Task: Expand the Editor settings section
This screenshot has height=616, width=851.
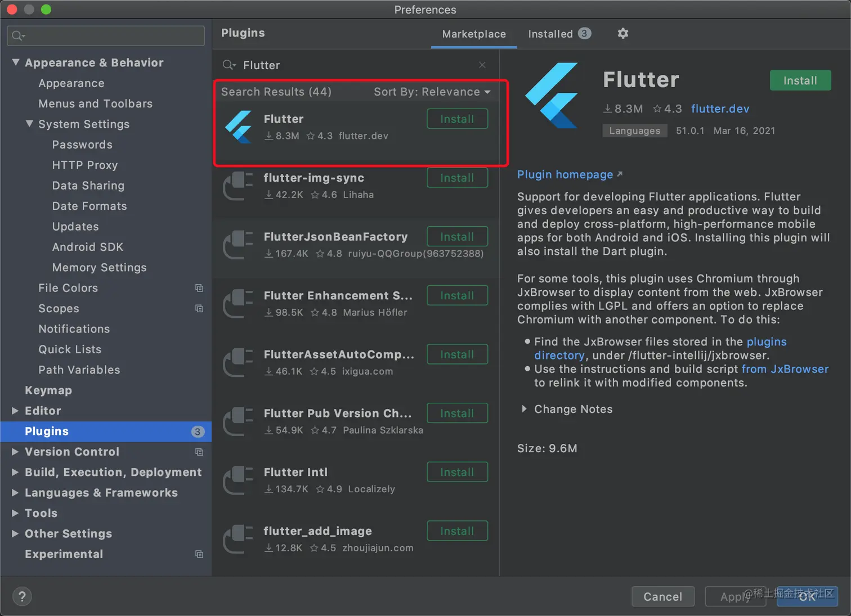Action: 15,411
